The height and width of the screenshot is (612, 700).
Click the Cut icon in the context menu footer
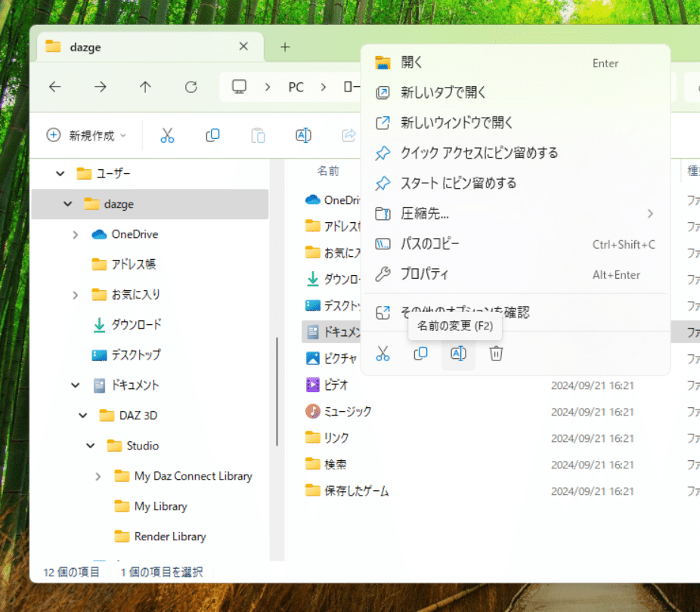383,353
